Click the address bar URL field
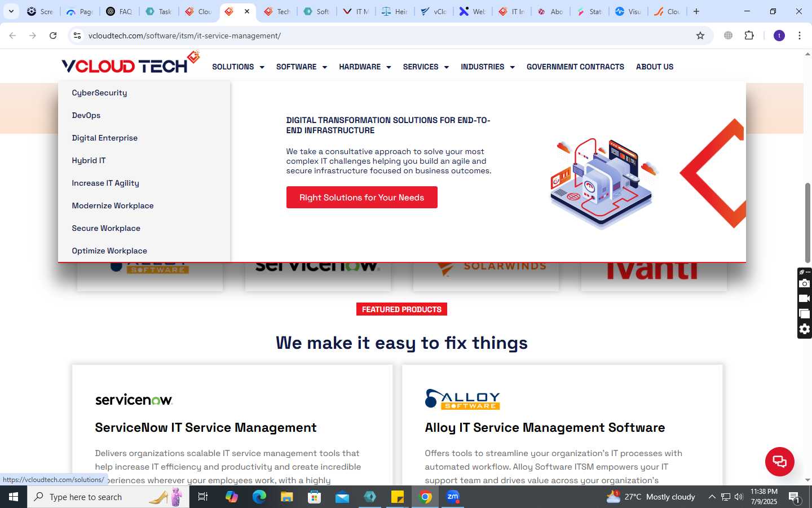Image resolution: width=812 pixels, height=508 pixels. (389, 36)
